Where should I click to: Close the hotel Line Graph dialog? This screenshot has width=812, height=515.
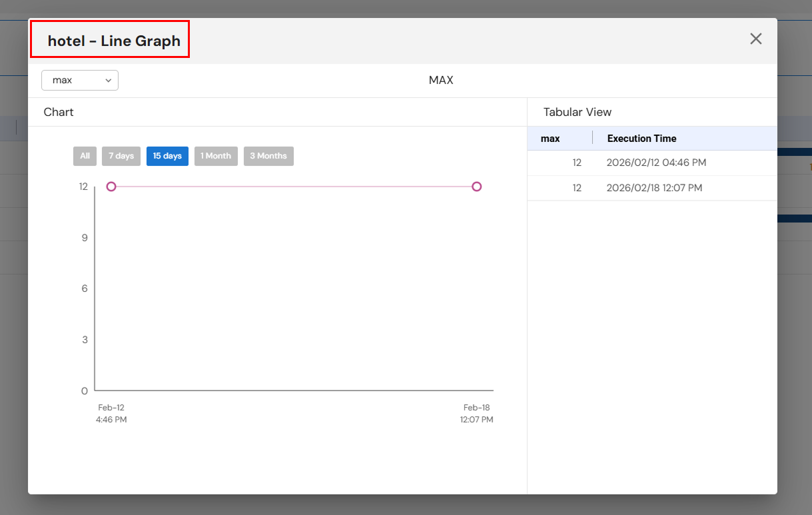pyautogui.click(x=755, y=39)
